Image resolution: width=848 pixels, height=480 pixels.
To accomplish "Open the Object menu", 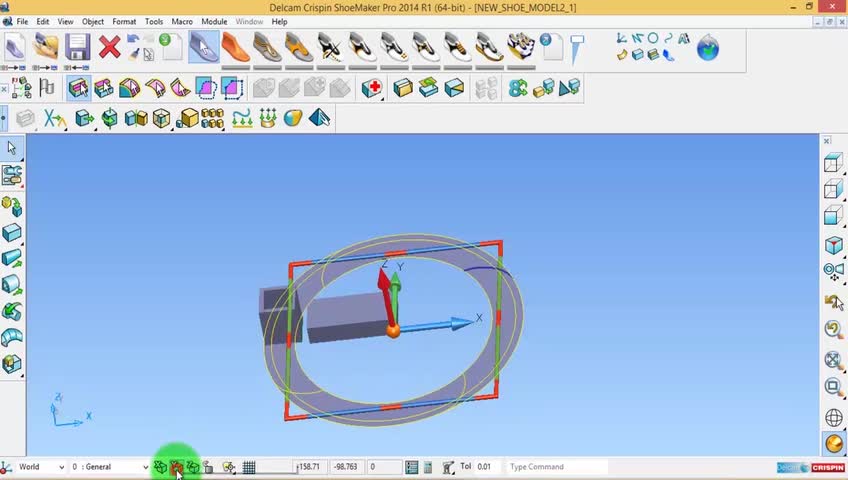I will coord(93,22).
